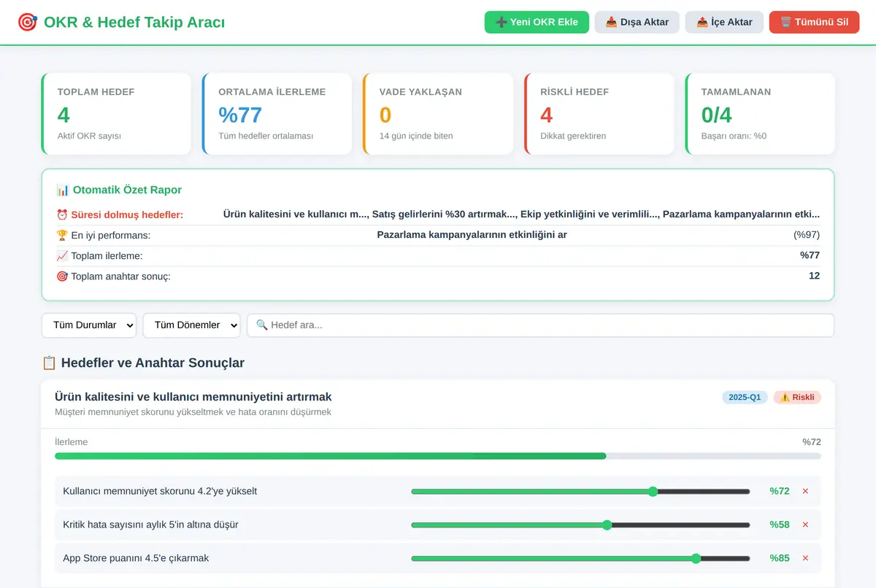The image size is (876, 588).
Task: Click the %72 overall progress bar of the objective
Action: coord(438,456)
